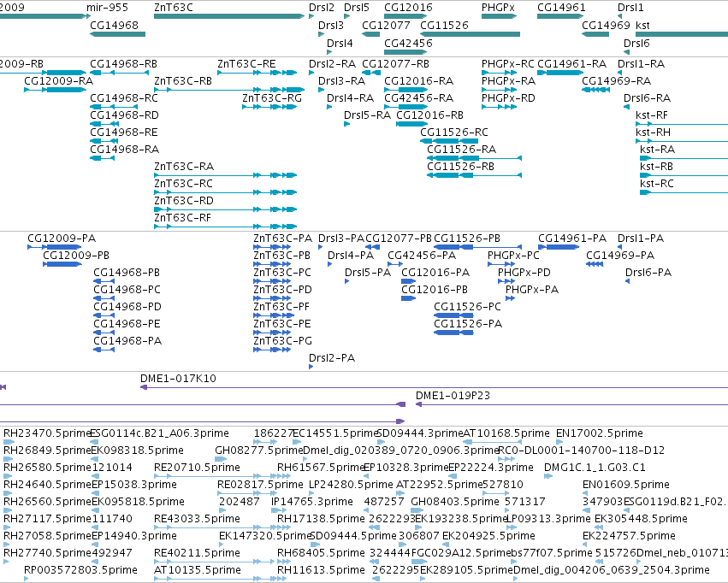Select transcript CG12016-RB
This screenshot has height=583, width=728.
411,124
